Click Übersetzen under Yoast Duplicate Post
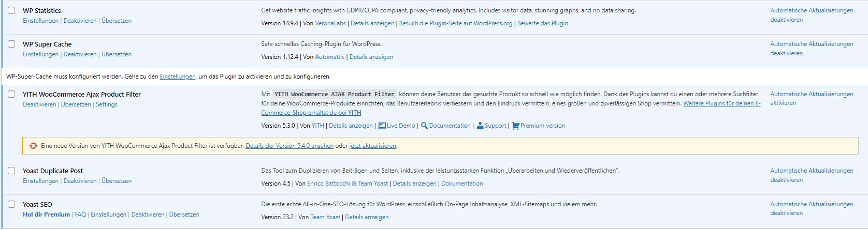Screen dimensions: 868x230 117,181
